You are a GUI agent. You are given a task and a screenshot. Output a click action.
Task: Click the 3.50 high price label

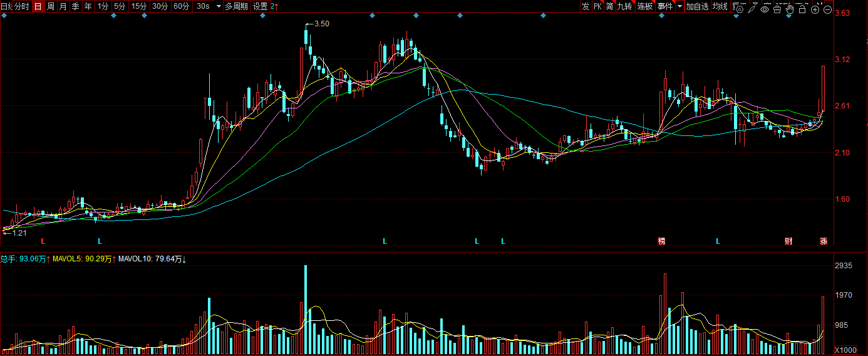321,24
